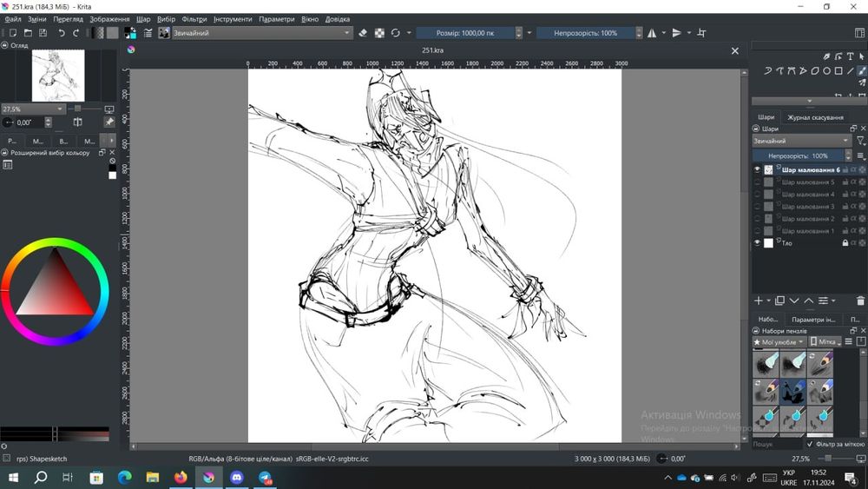Unlock the Тло layer padlock

[x=845, y=243]
